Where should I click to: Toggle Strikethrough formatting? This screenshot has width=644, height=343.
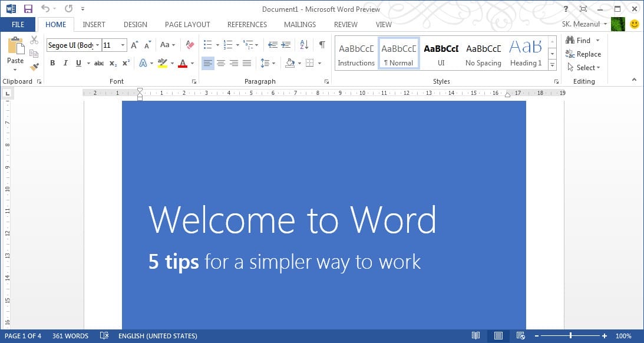[99, 63]
